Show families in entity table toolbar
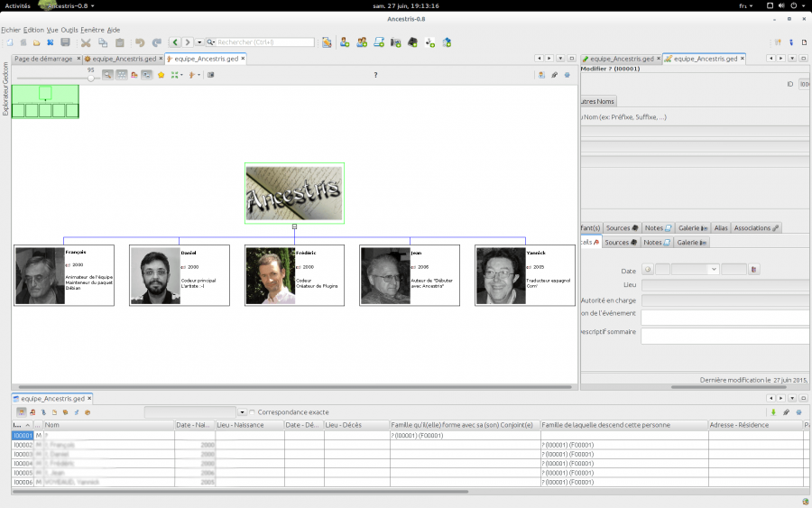 [x=32, y=412]
